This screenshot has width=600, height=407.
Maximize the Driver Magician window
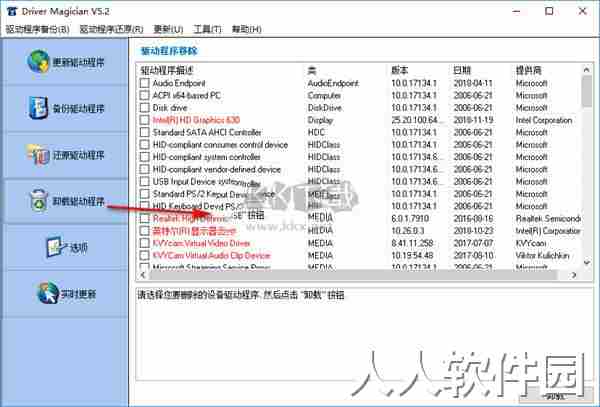coord(549,11)
